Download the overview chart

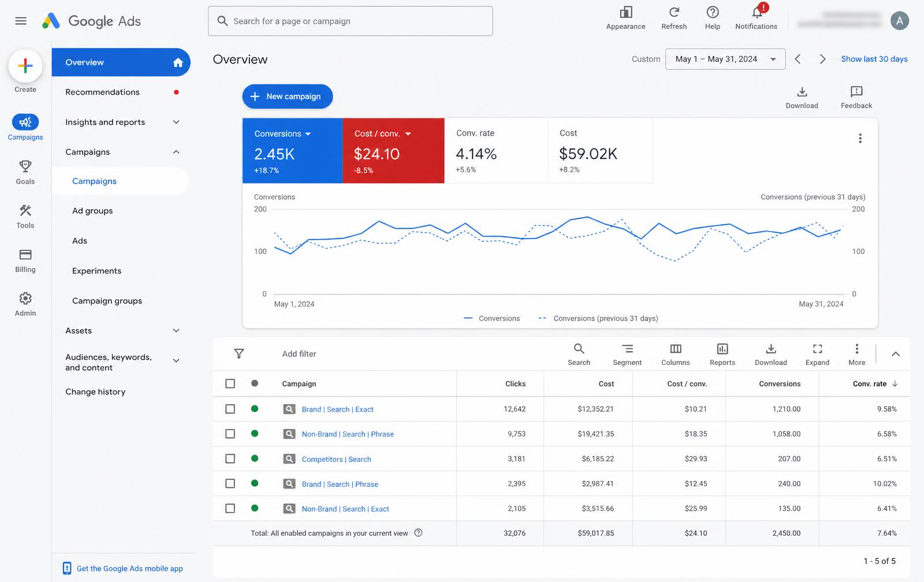(802, 92)
